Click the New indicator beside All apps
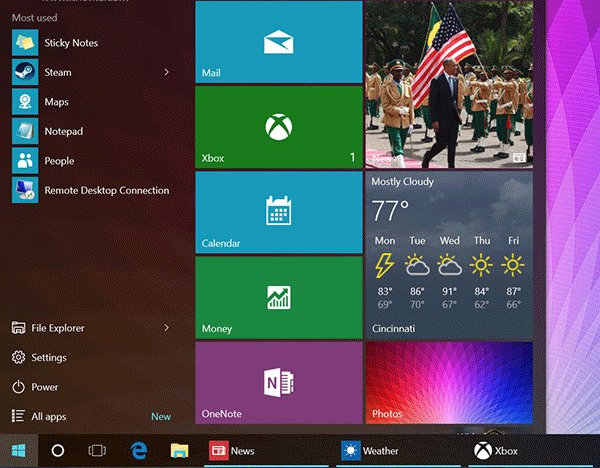600x468 pixels. click(x=161, y=416)
